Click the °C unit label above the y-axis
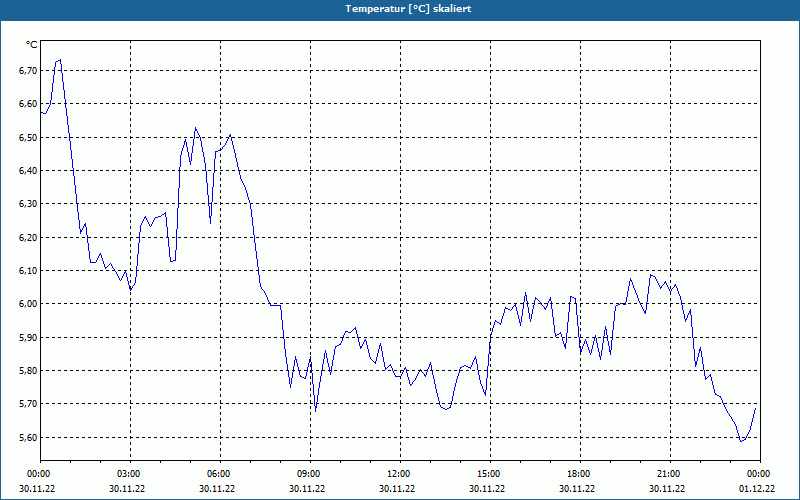The width and height of the screenshot is (800, 500). point(32,45)
